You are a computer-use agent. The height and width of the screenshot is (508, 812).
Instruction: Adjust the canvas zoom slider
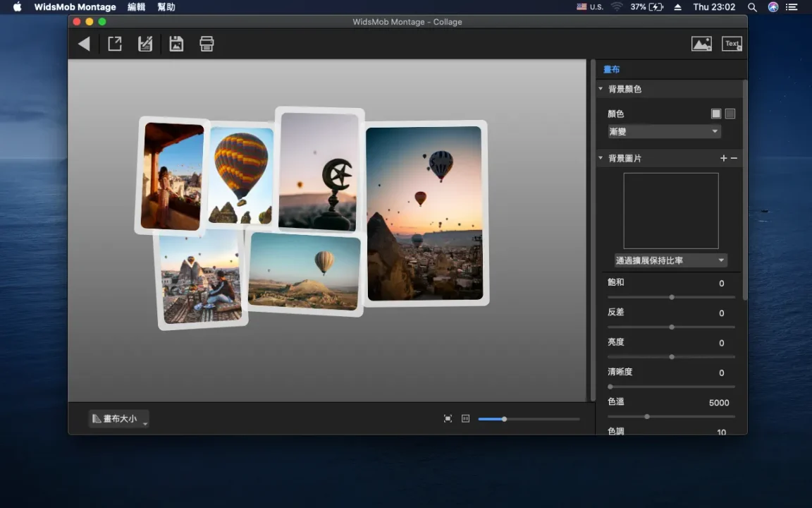[529, 419]
